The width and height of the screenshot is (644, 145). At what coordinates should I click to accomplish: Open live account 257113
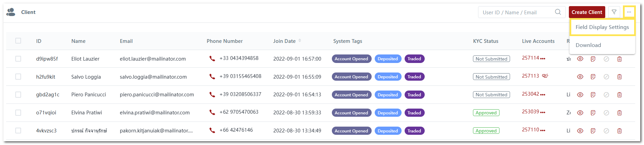(530, 76)
